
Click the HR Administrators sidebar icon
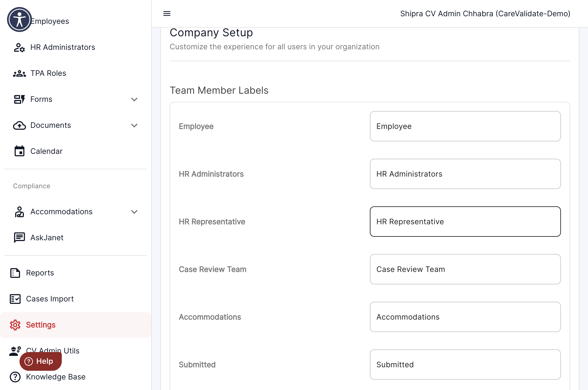(x=19, y=47)
